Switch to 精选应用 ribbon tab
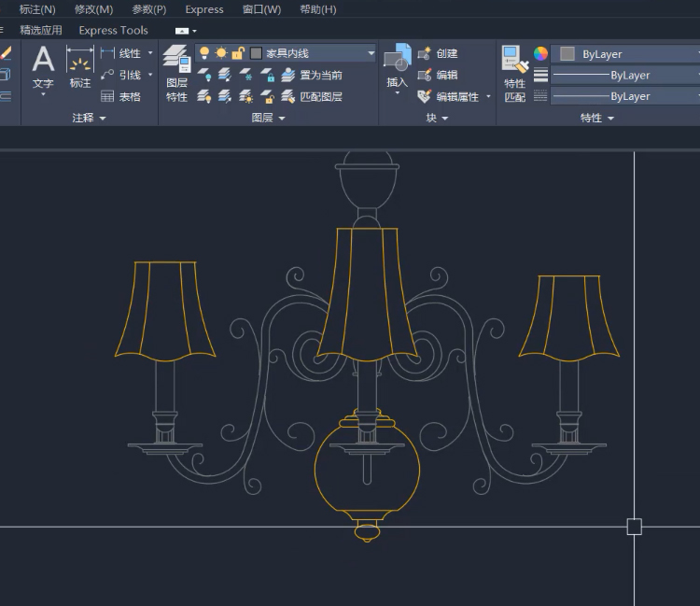This screenshot has height=606, width=700. tap(41, 31)
